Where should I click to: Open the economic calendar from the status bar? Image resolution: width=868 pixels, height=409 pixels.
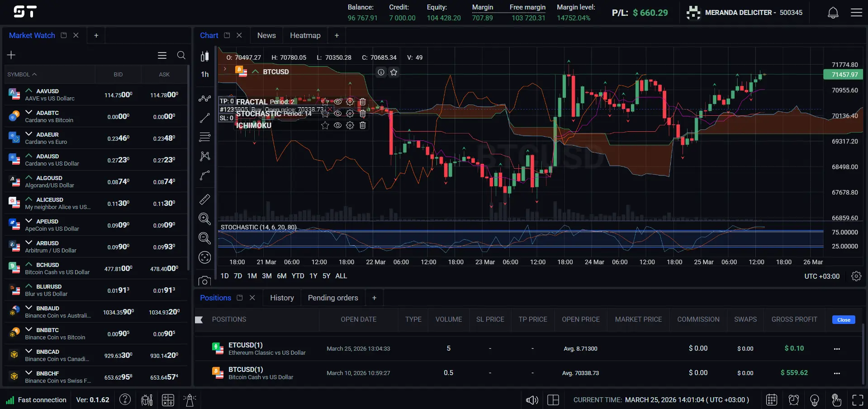pyautogui.click(x=771, y=400)
